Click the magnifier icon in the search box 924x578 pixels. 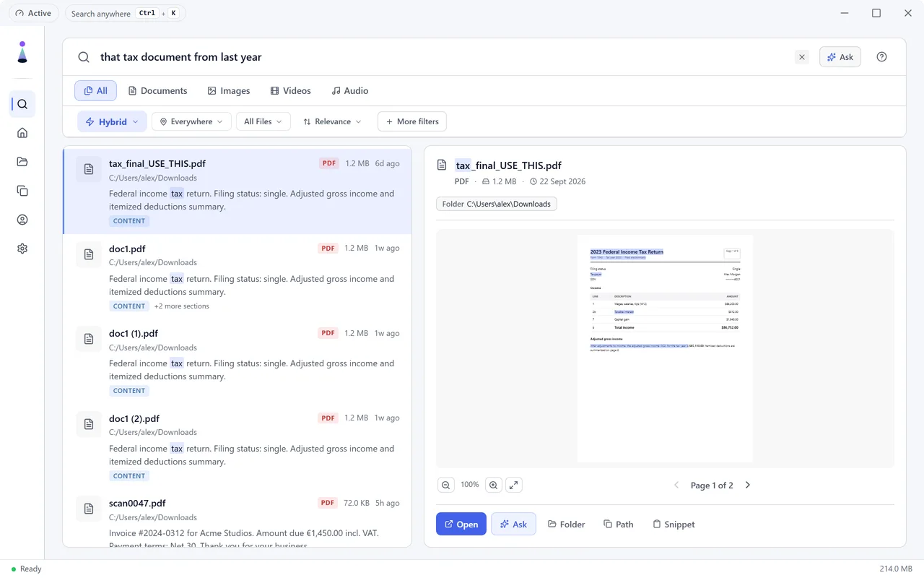pyautogui.click(x=84, y=57)
